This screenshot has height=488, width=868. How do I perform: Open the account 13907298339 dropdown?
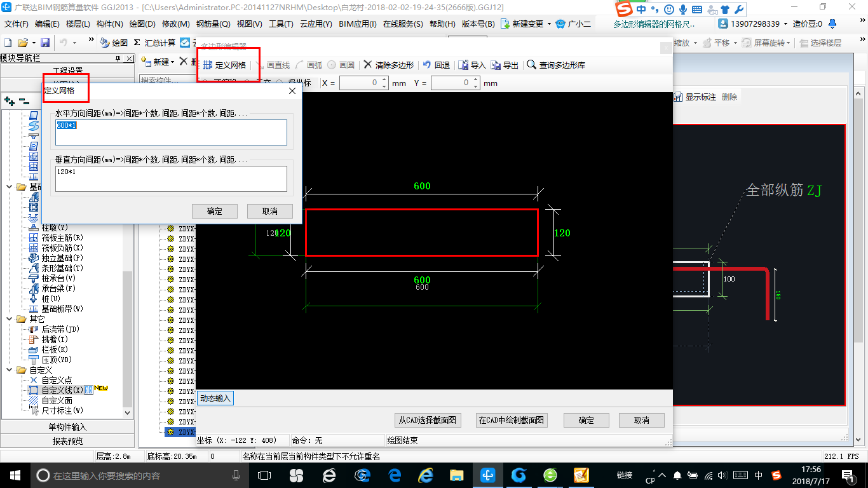(785, 24)
